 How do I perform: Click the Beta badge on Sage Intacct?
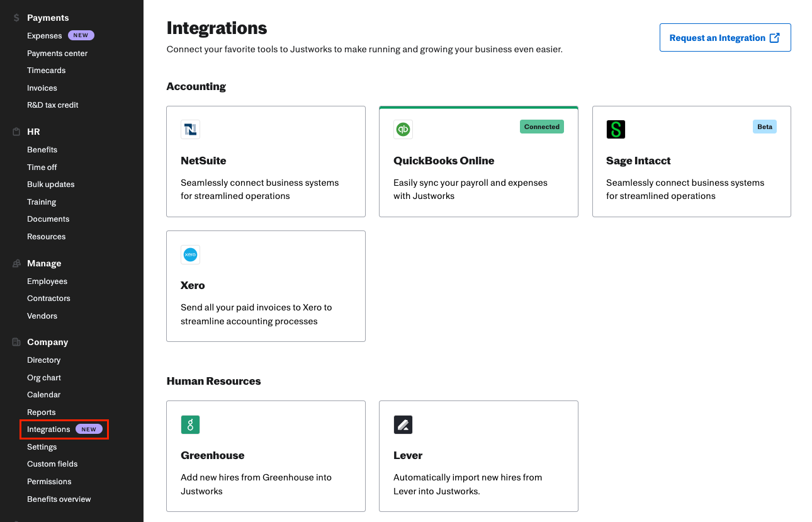pyautogui.click(x=765, y=127)
